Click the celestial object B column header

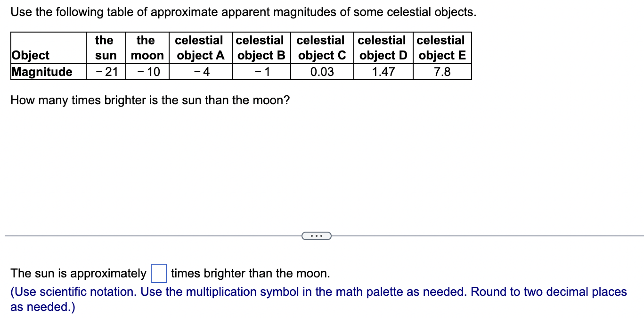261,48
